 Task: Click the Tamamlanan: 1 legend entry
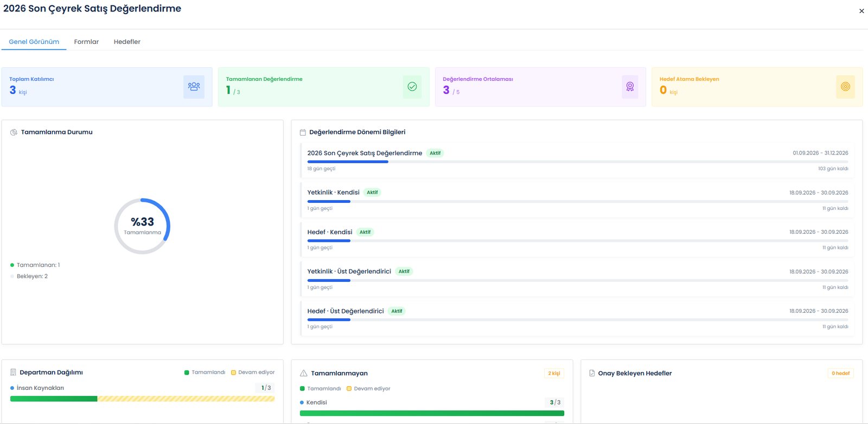tap(35, 265)
